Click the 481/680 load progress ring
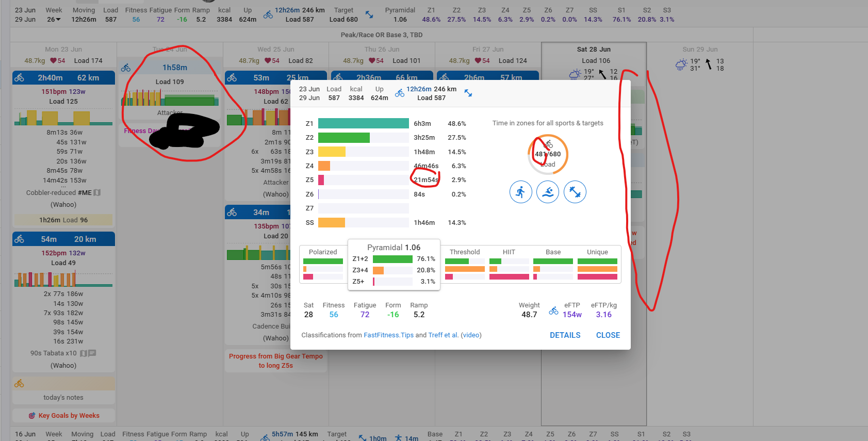Screen dimensions: 868x441 tap(548, 154)
